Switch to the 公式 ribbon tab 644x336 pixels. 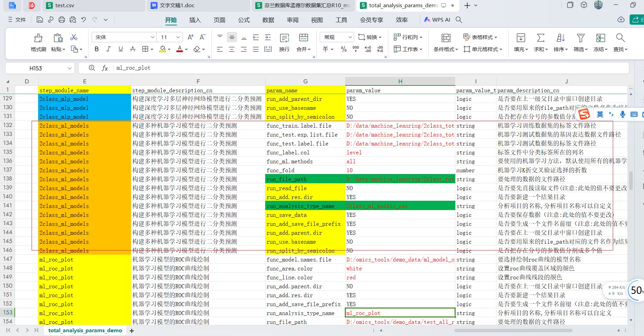coord(244,20)
